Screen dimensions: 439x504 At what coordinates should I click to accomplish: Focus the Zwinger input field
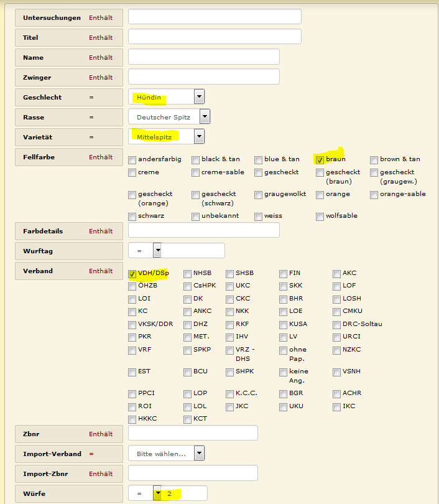pos(203,77)
